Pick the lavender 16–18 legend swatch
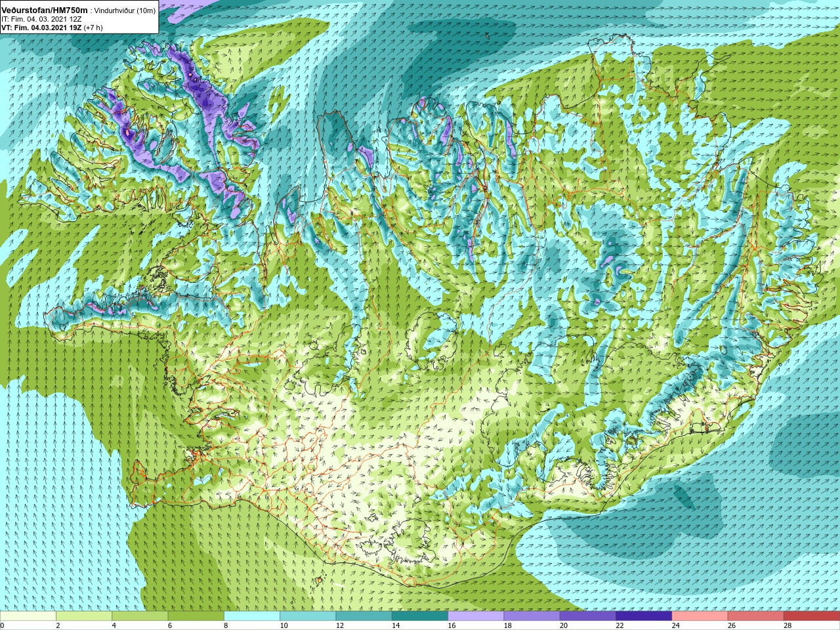This screenshot has width=840, height=630. (476, 616)
